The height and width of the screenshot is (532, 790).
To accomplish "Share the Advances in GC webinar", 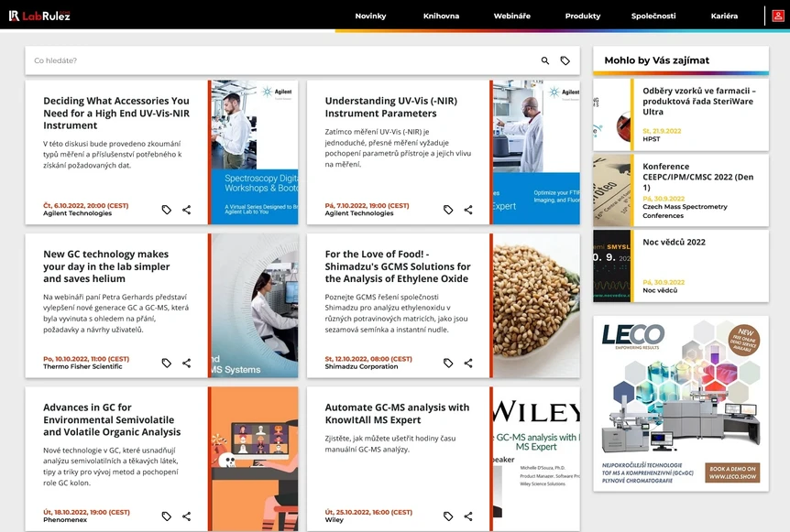I will point(187,516).
